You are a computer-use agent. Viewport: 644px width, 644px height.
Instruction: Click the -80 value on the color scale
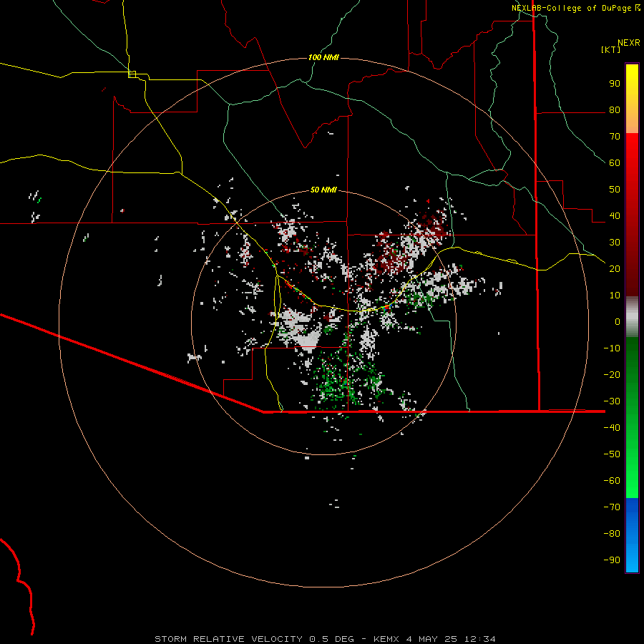pos(612,534)
